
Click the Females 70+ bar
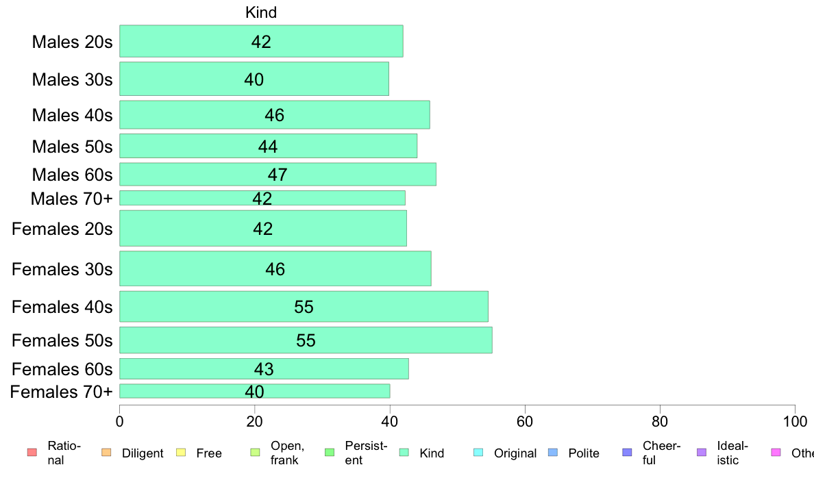click(254, 392)
